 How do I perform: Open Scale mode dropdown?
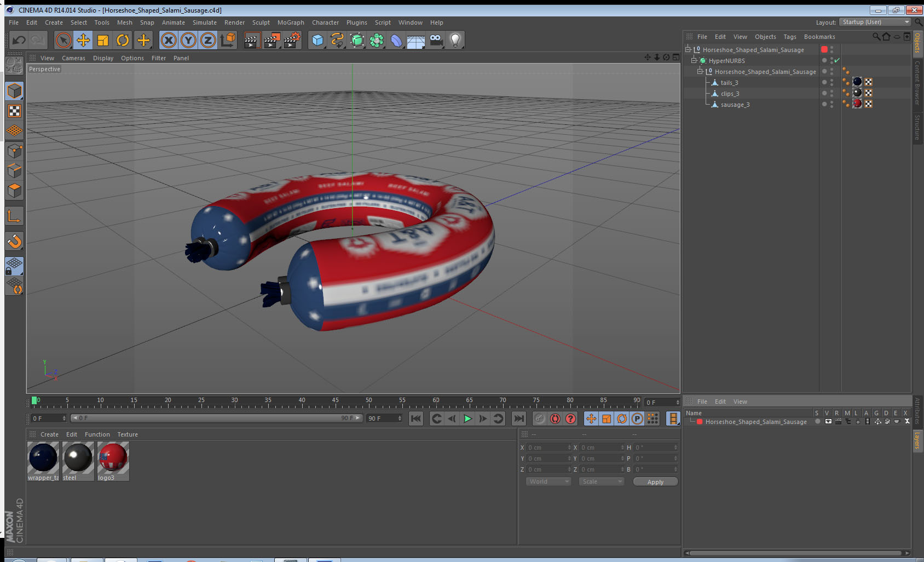[x=602, y=481]
